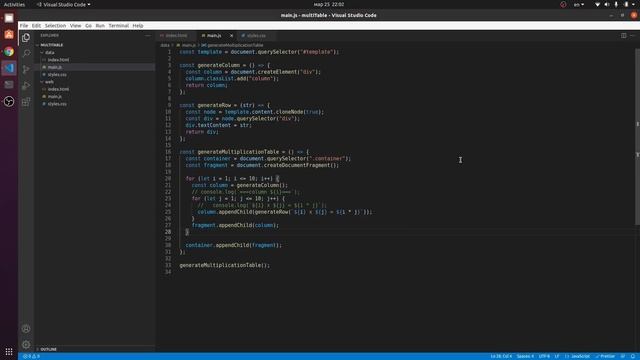The image size is (640, 360).
Task: Click Visual Studio Code dock icon
Action: coord(9,68)
